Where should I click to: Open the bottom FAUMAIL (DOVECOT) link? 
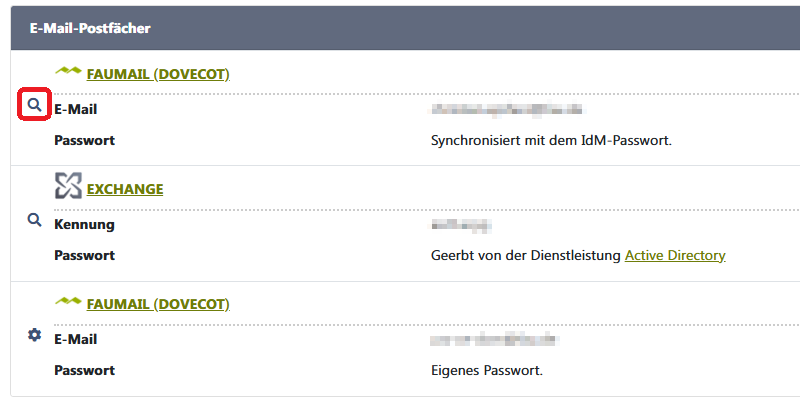[x=158, y=304]
